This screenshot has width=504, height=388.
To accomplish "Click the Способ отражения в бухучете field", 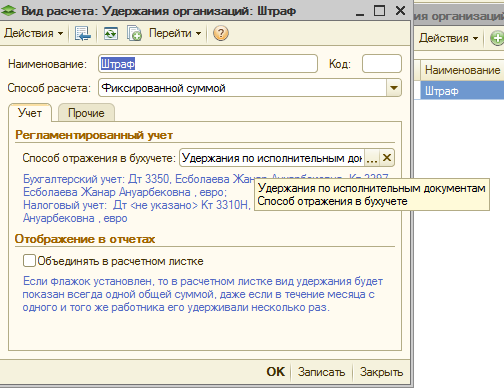I will coord(272,158).
